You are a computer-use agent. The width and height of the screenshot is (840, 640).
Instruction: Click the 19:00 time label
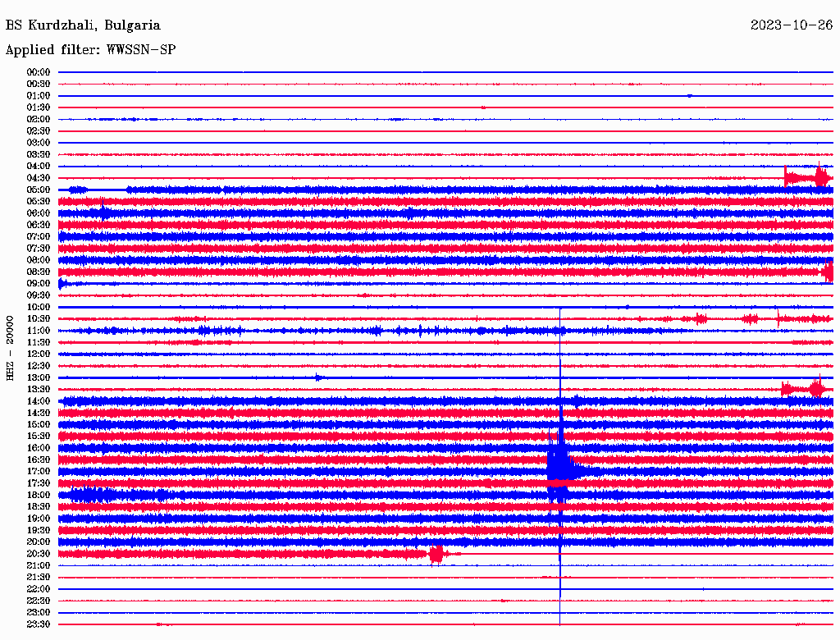pos(38,519)
